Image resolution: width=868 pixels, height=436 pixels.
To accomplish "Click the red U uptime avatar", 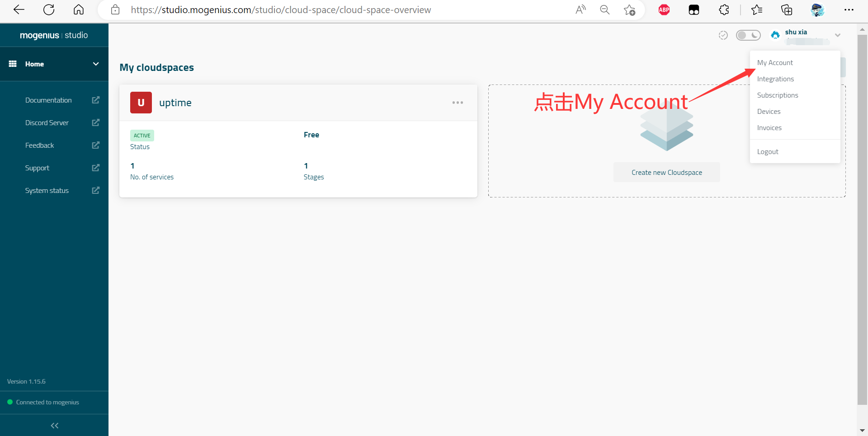I will [141, 103].
